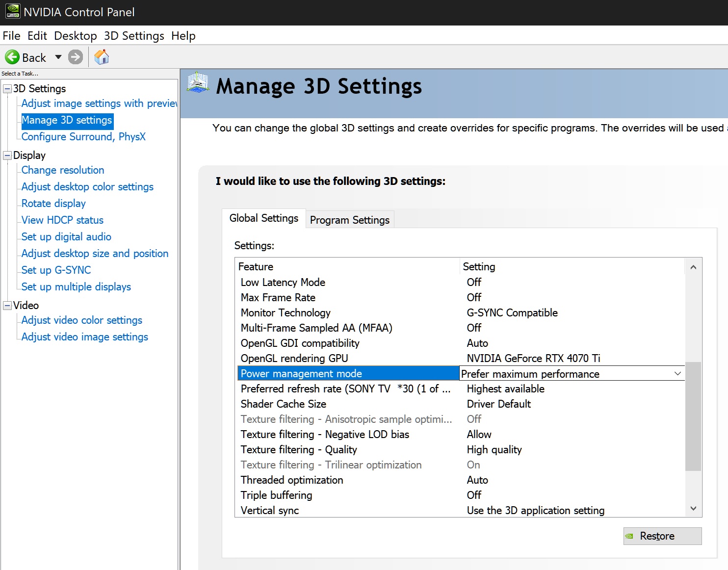Open Rotate display page

[53, 204]
